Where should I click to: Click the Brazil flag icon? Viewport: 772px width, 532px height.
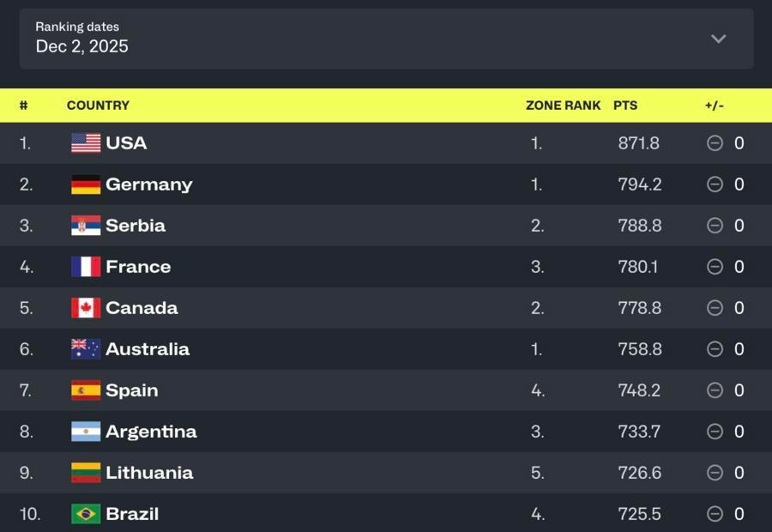click(x=86, y=514)
